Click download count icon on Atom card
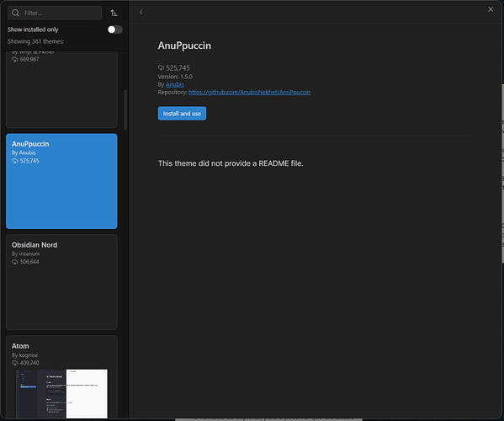Screen dimensions: 504x421 click(15, 363)
